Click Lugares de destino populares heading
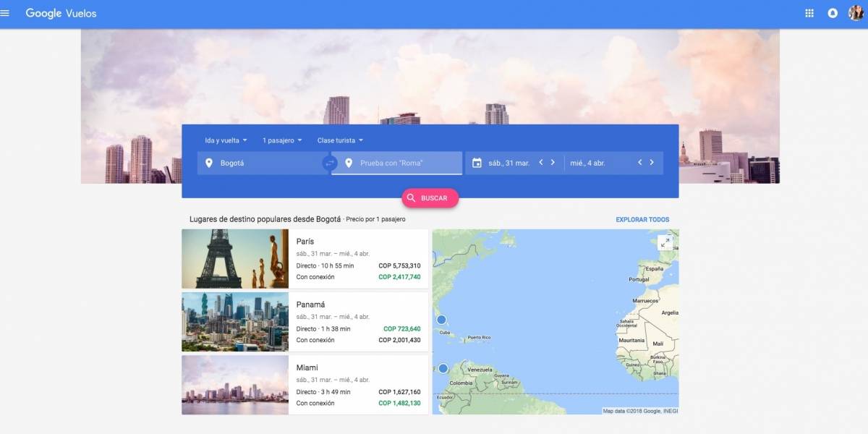Viewport: 868px width, 434px height. tap(265, 219)
